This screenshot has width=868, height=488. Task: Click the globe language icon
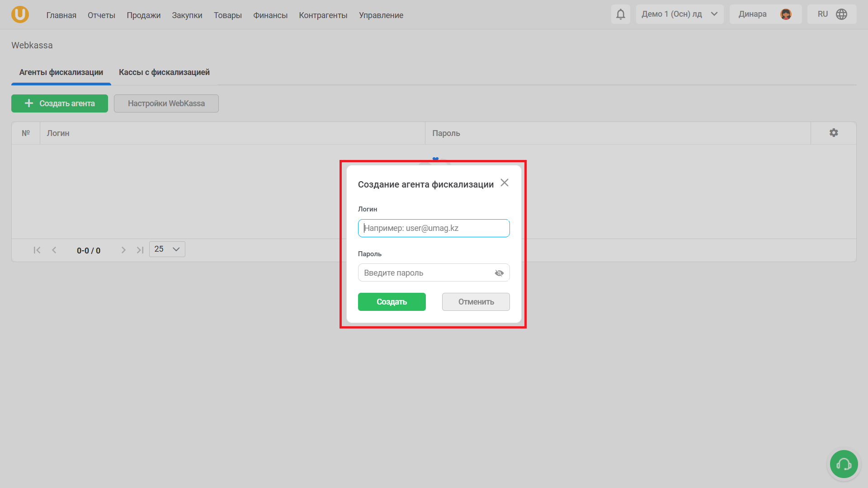pyautogui.click(x=841, y=14)
